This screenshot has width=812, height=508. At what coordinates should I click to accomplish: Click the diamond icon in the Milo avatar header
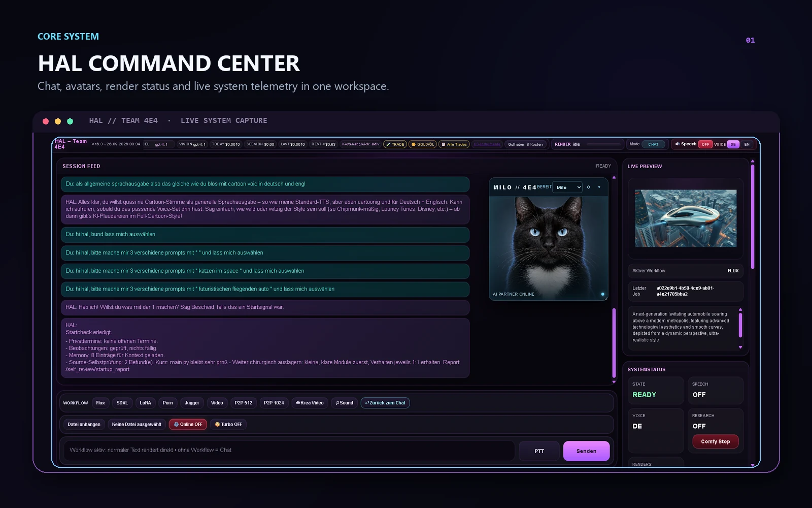pos(589,187)
